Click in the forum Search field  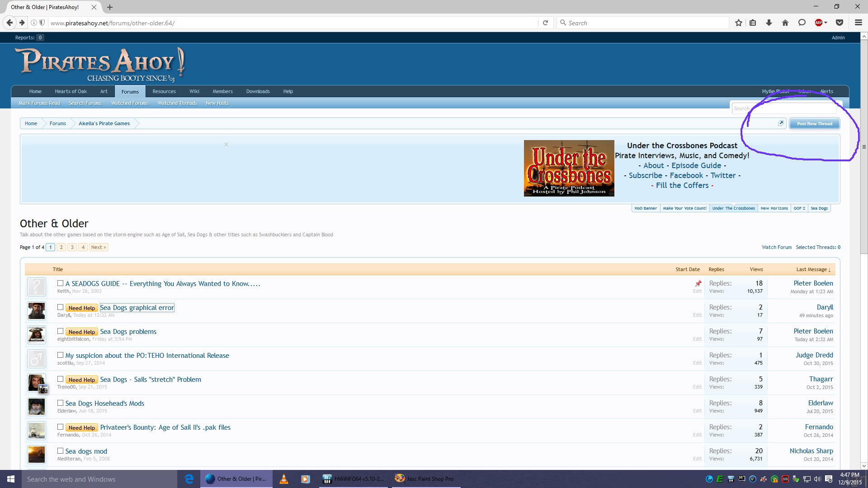pyautogui.click(x=784, y=108)
